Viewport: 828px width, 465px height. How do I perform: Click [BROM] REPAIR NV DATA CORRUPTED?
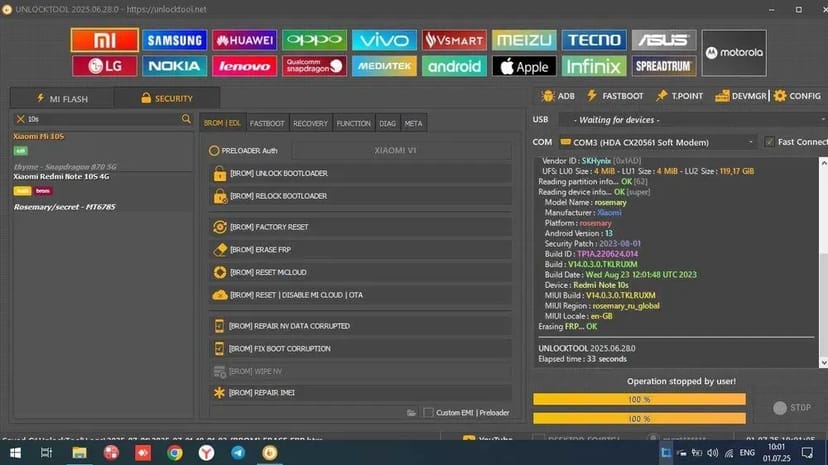[x=360, y=326]
